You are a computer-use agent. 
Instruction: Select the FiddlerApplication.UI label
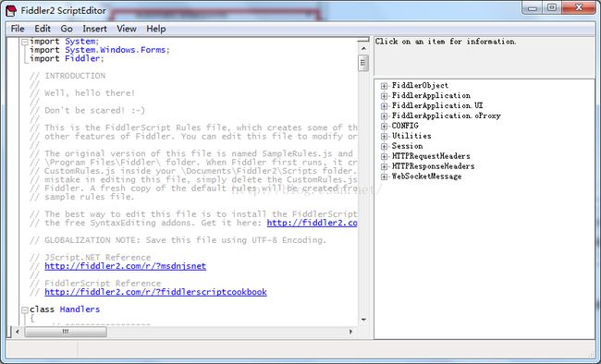[437, 105]
